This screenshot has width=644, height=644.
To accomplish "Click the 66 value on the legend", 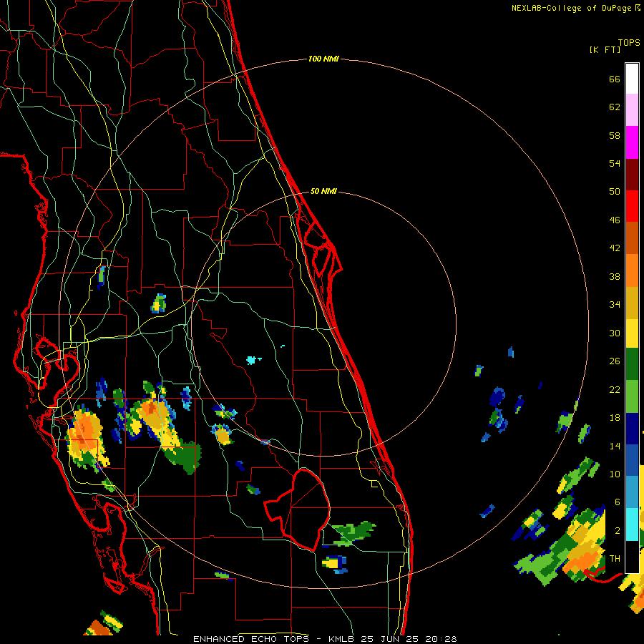I will pyautogui.click(x=615, y=79).
